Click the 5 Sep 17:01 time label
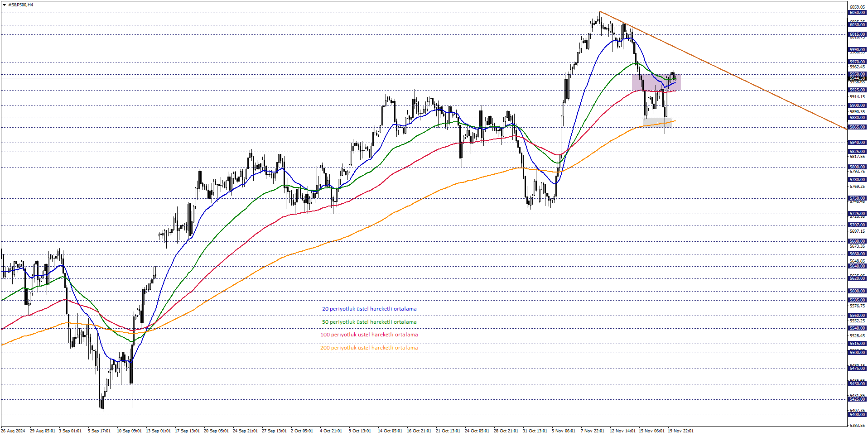The height and width of the screenshot is (436, 868). (x=99, y=431)
